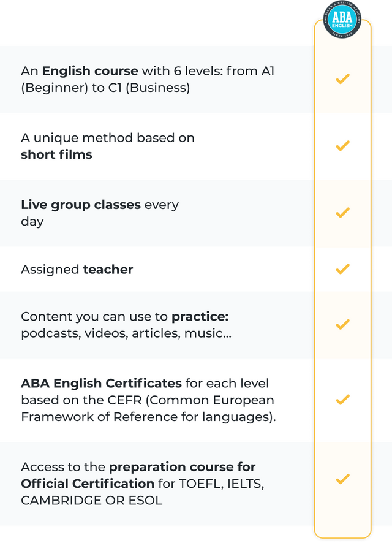Click 'A unique method based on' text
392x543 pixels.
coord(108,138)
